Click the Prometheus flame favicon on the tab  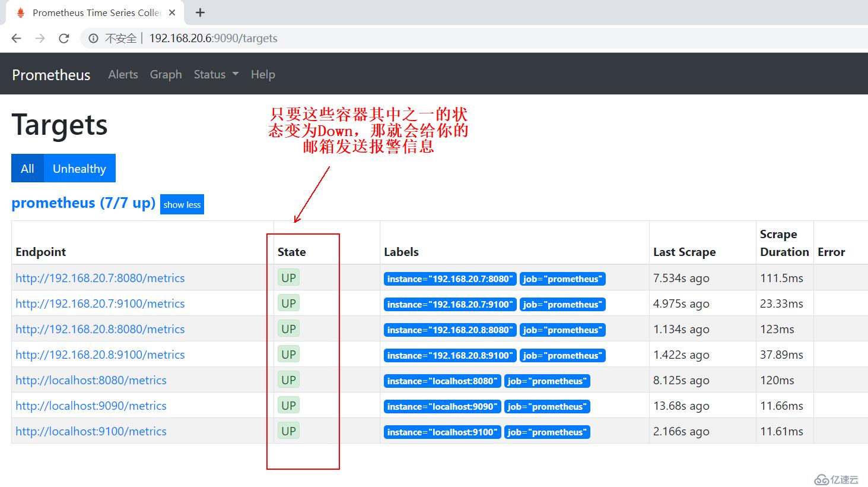coord(21,12)
